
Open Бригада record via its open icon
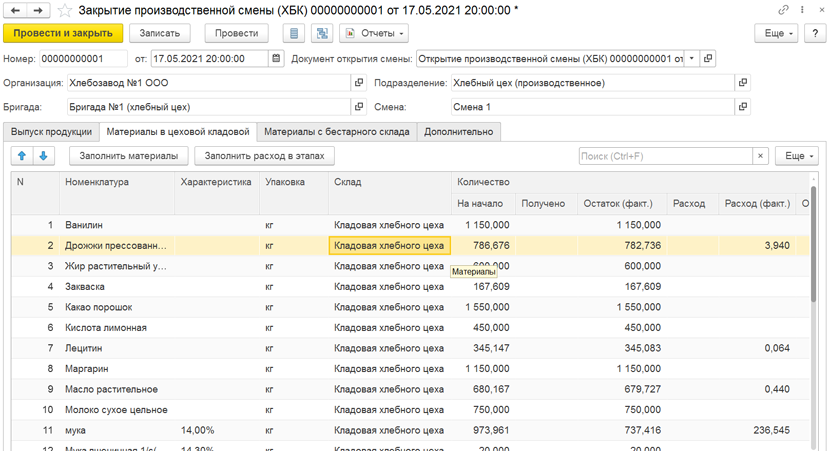tap(359, 107)
